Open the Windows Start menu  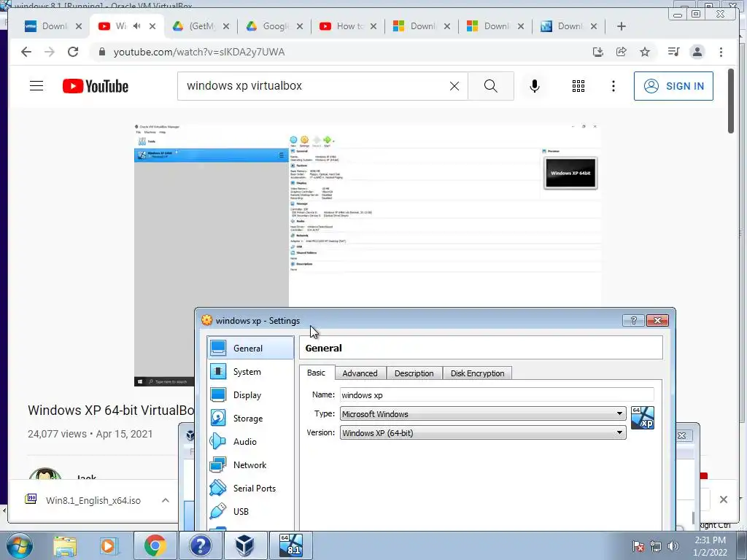(x=20, y=545)
